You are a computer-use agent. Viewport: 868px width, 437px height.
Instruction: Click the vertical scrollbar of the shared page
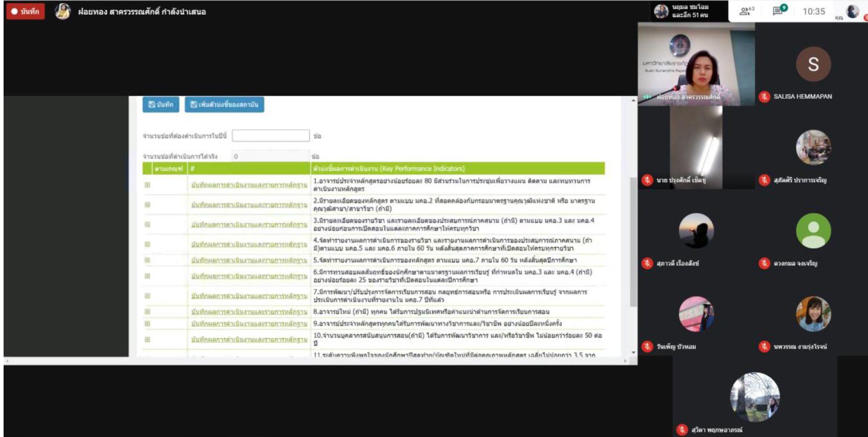pos(633,241)
